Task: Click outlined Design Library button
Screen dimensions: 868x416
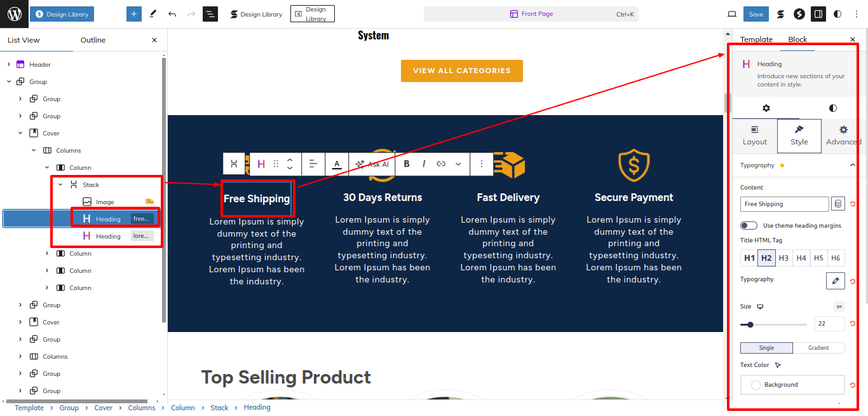Action: [x=313, y=14]
